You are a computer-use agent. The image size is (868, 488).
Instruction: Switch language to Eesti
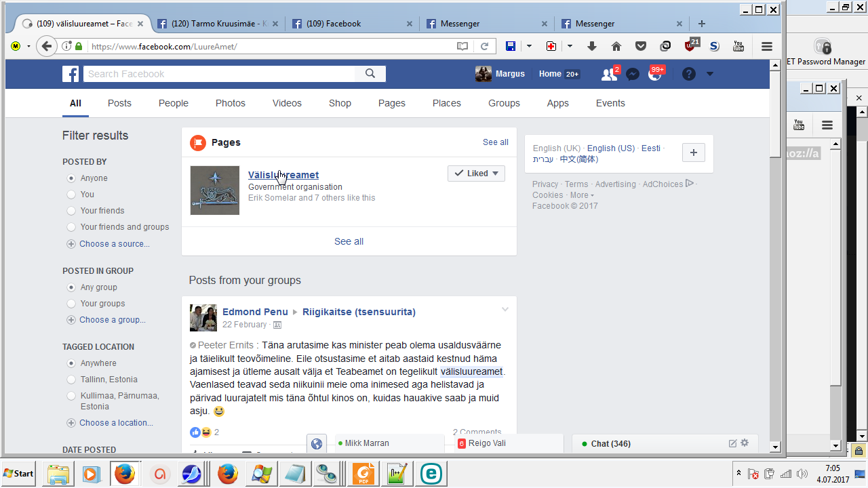[x=651, y=148]
